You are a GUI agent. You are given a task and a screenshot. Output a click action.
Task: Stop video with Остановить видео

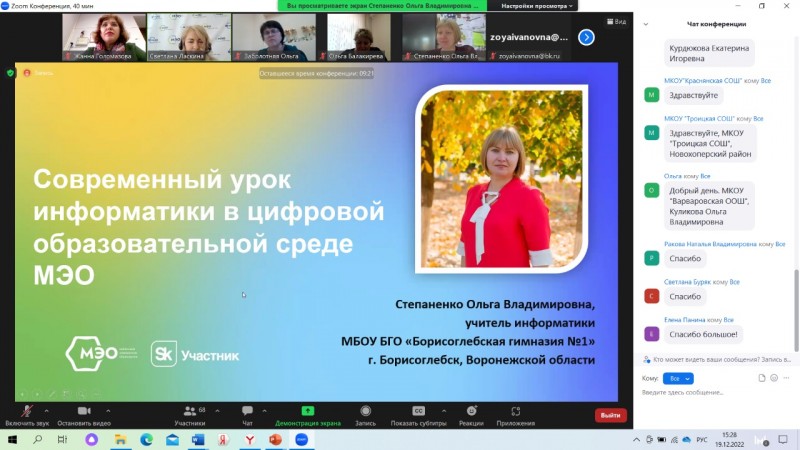83,412
